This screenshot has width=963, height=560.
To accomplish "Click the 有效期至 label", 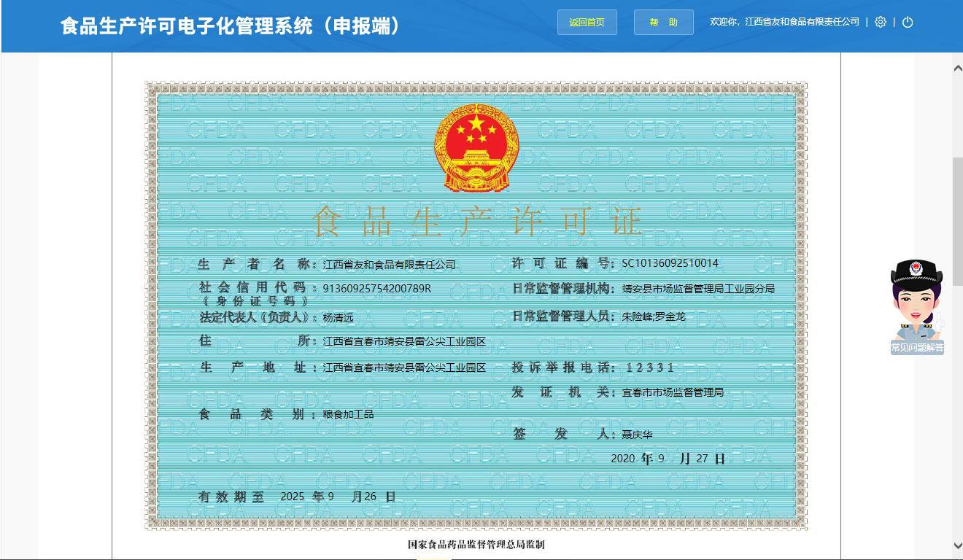I will [230, 497].
